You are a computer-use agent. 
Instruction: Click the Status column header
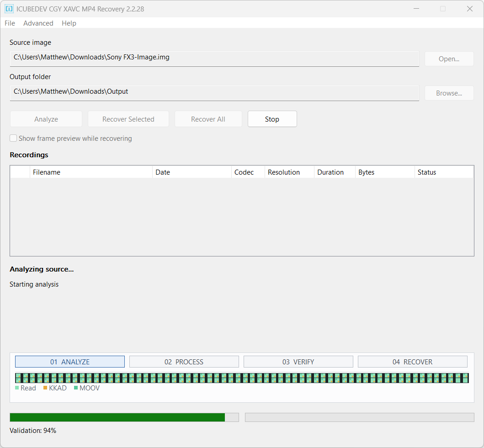coord(444,172)
